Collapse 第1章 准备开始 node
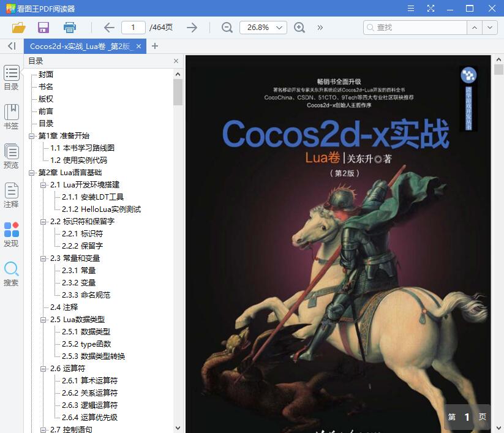Image resolution: width=504 pixels, height=433 pixels. tap(31, 136)
